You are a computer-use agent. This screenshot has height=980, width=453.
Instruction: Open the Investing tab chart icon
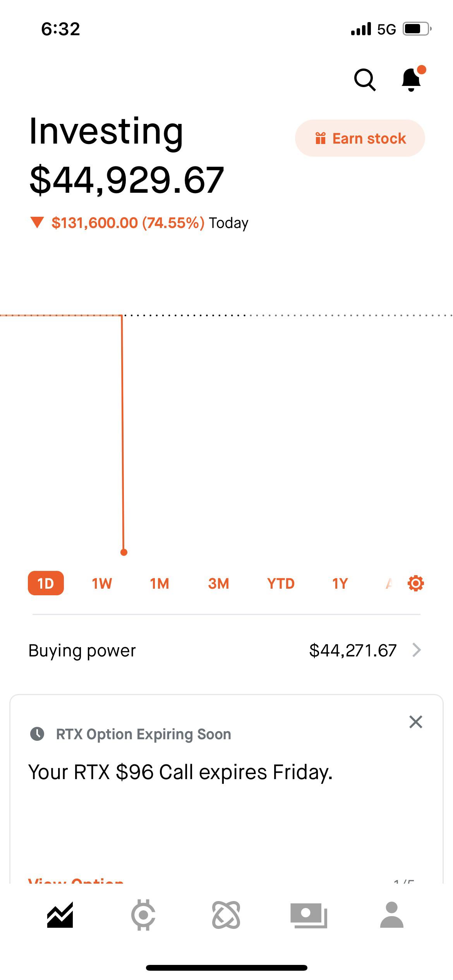tap(60, 915)
